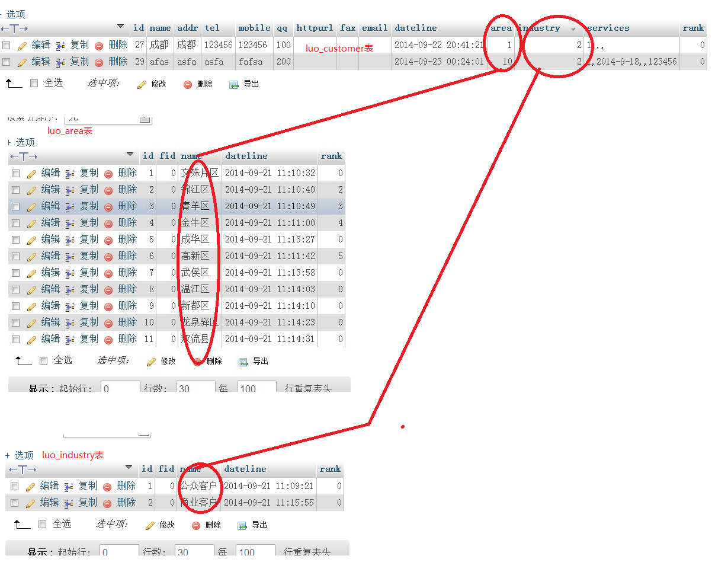Click ←T→ text toggle in luo_area header
Image resolution: width=728 pixels, height=575 pixels.
tap(24, 156)
